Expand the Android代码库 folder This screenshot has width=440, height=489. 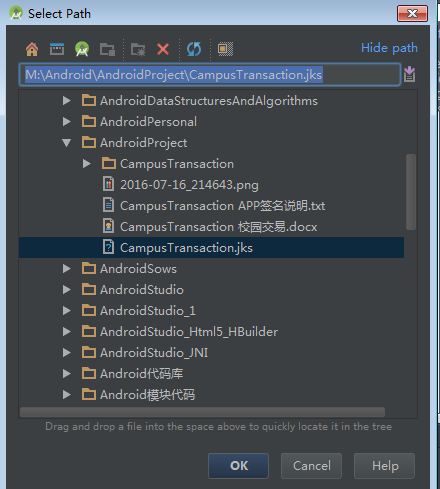(67, 373)
